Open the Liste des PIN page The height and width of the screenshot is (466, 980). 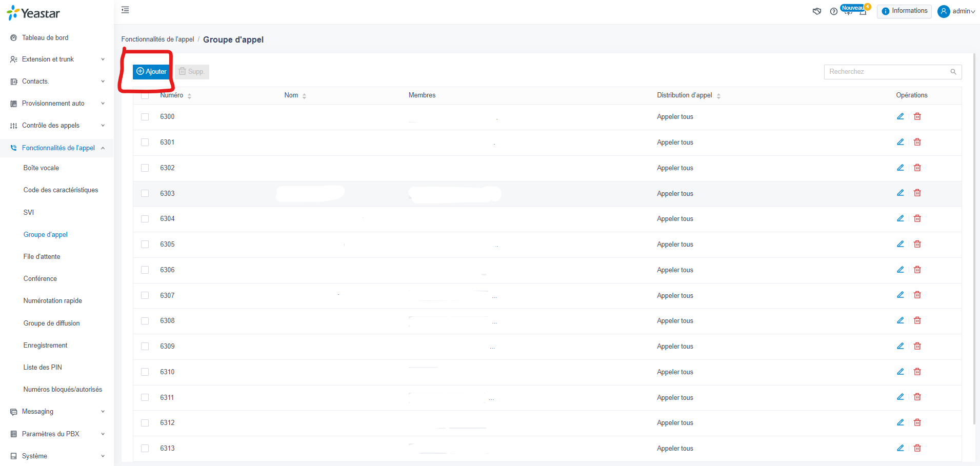point(43,368)
